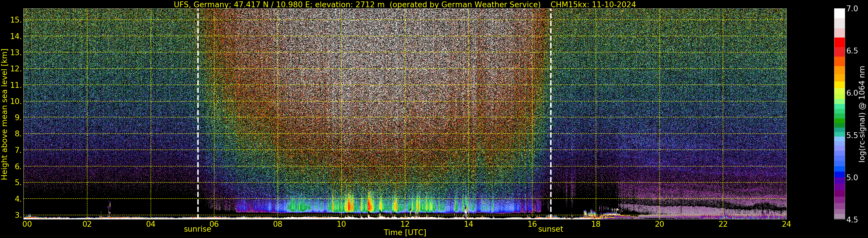Click the "13." height axis tick label
Screen dimensions: 868x238
click(x=16, y=53)
